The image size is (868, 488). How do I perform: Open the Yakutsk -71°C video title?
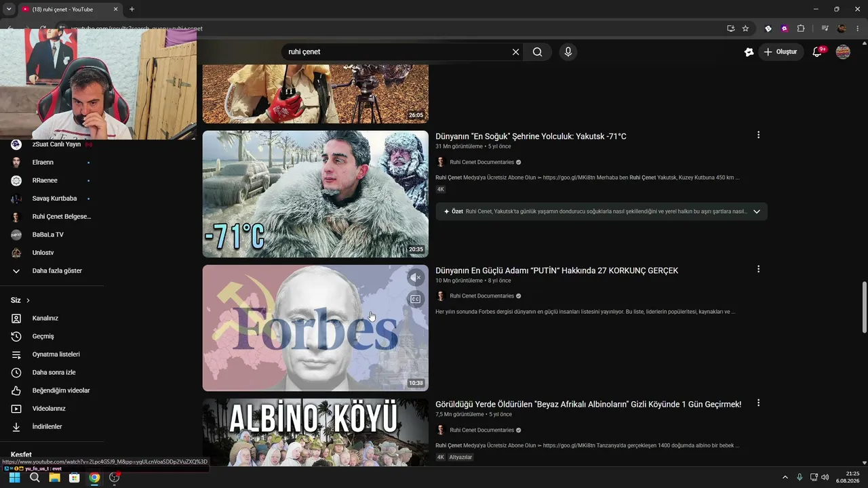(x=531, y=136)
